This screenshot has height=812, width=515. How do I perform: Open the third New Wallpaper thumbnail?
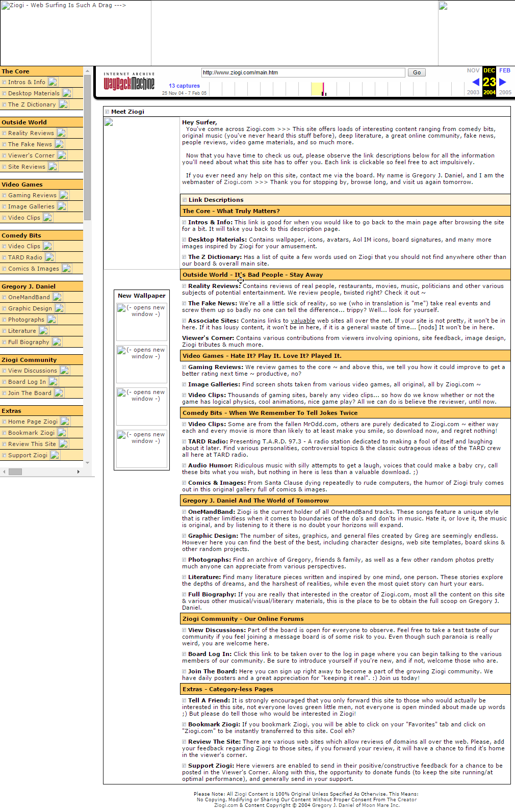(142, 406)
